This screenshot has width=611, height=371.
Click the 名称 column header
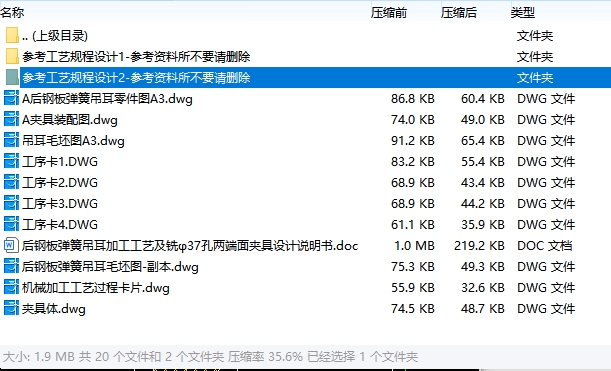(x=12, y=12)
